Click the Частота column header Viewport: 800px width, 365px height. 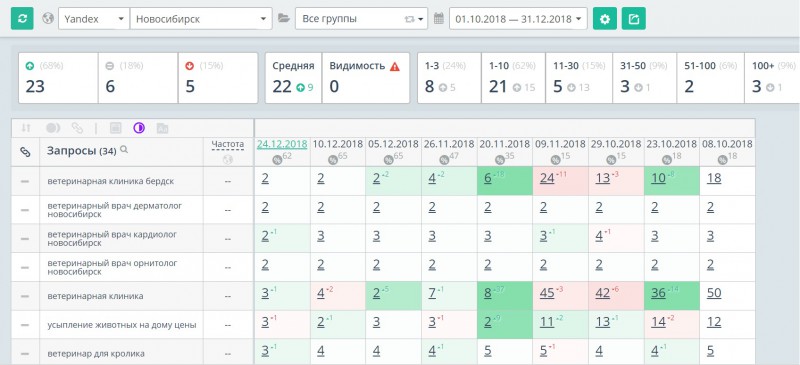tap(228, 145)
